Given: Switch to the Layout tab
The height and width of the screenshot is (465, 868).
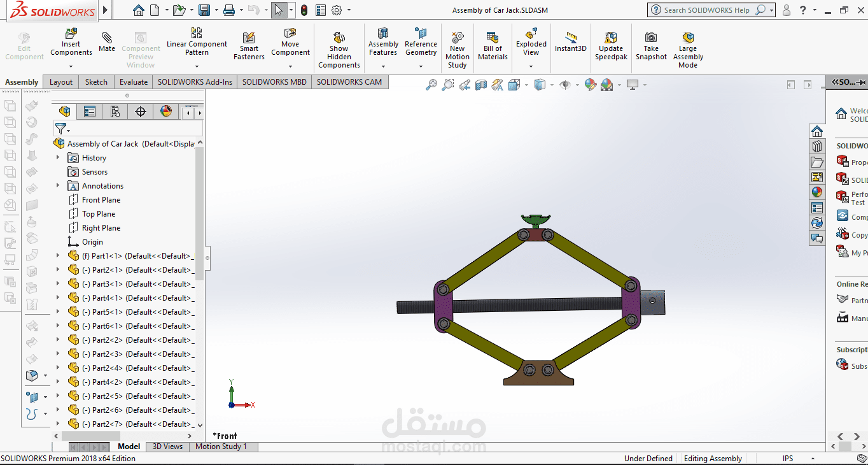Looking at the screenshot, I should click(x=61, y=82).
